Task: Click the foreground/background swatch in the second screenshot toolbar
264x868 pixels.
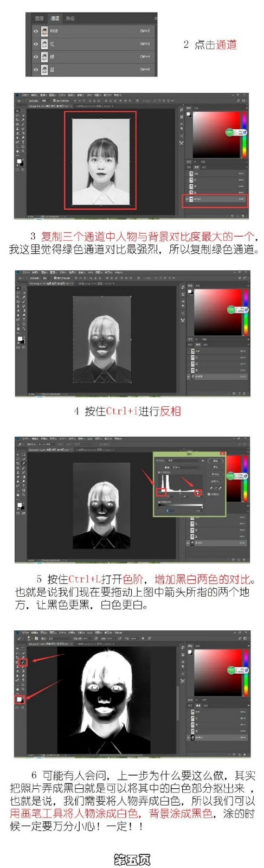Action: (20, 162)
